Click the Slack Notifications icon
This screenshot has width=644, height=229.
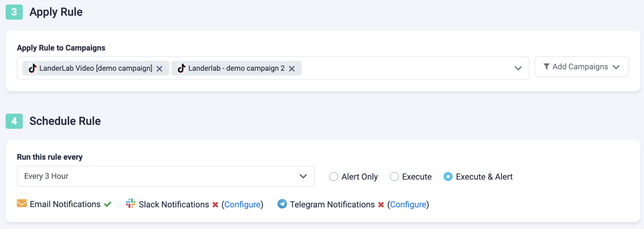click(130, 204)
